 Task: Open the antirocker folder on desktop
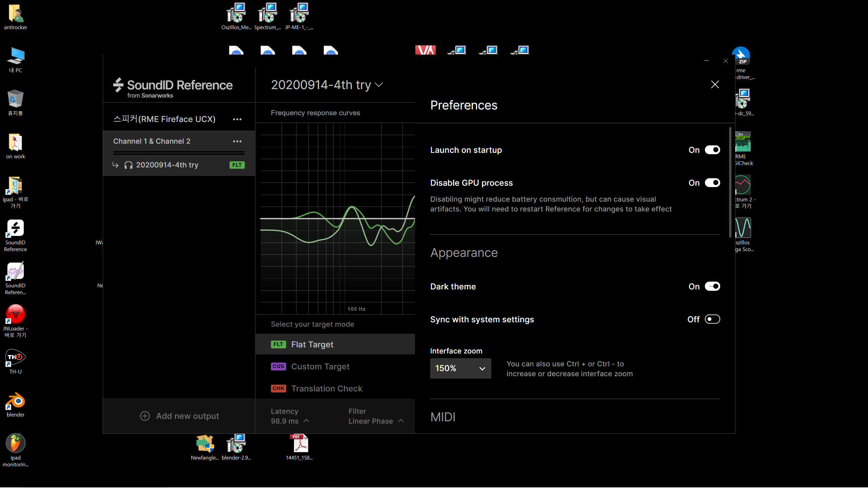15,17
